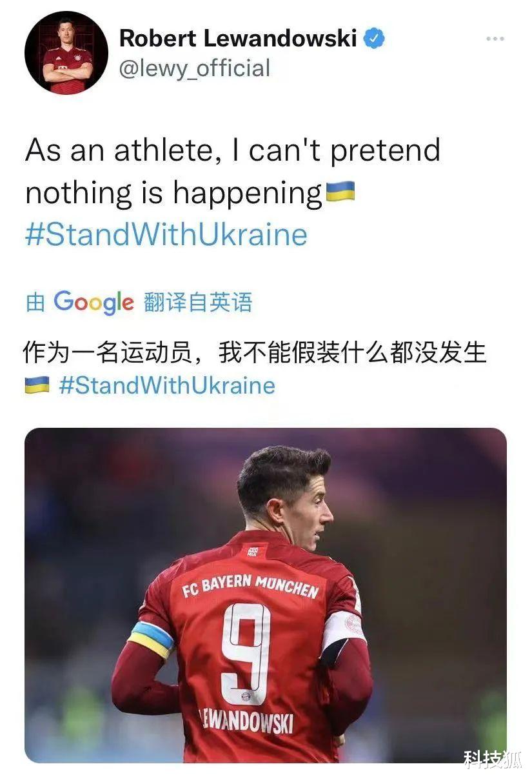Open the large English #StandWithUkraine hashtag

[x=166, y=234]
